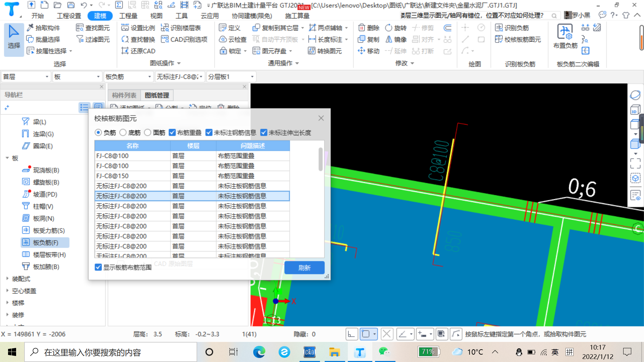The image size is (644, 362).
Task: Open the 开始 ribbon tab
Action: (x=38, y=16)
